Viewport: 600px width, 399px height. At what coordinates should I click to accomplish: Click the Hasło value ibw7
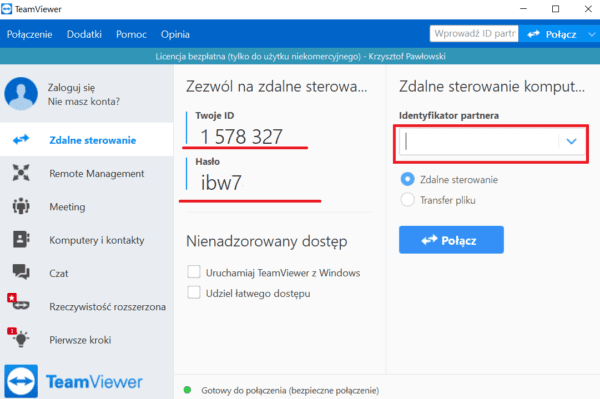[x=221, y=182]
